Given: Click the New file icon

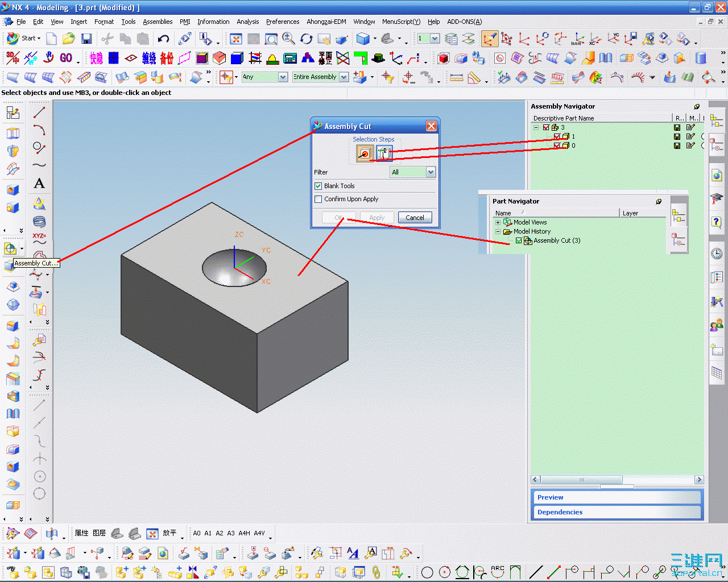Looking at the screenshot, I should click(51, 39).
